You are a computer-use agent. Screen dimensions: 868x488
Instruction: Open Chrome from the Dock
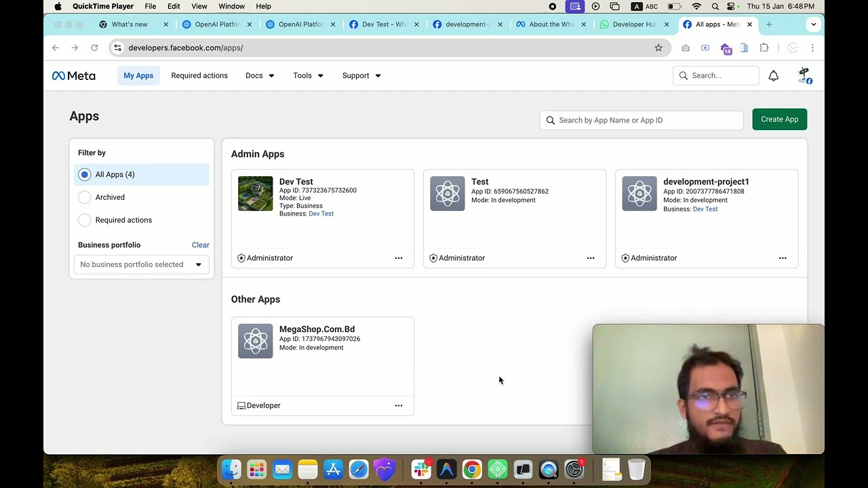tap(471, 469)
